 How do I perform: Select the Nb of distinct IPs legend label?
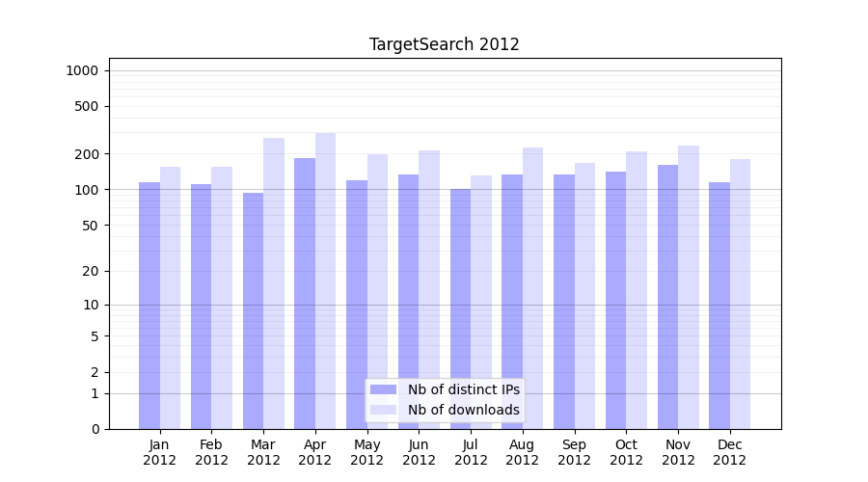point(463,389)
